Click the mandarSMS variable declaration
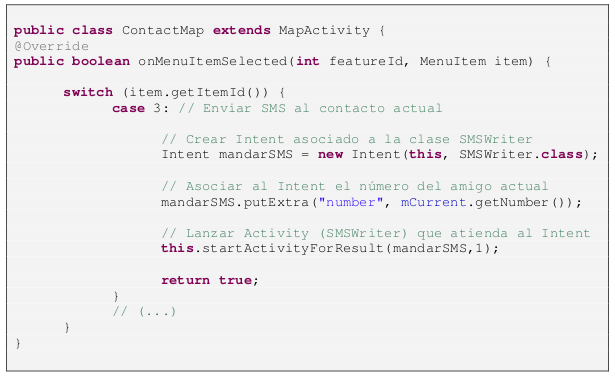Screen dimensions: 615x378 (x=255, y=154)
